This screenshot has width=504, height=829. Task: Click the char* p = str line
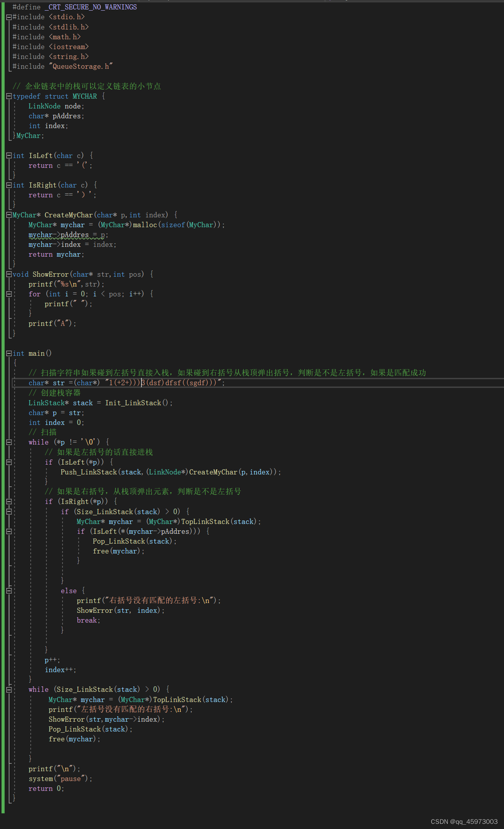pos(56,413)
